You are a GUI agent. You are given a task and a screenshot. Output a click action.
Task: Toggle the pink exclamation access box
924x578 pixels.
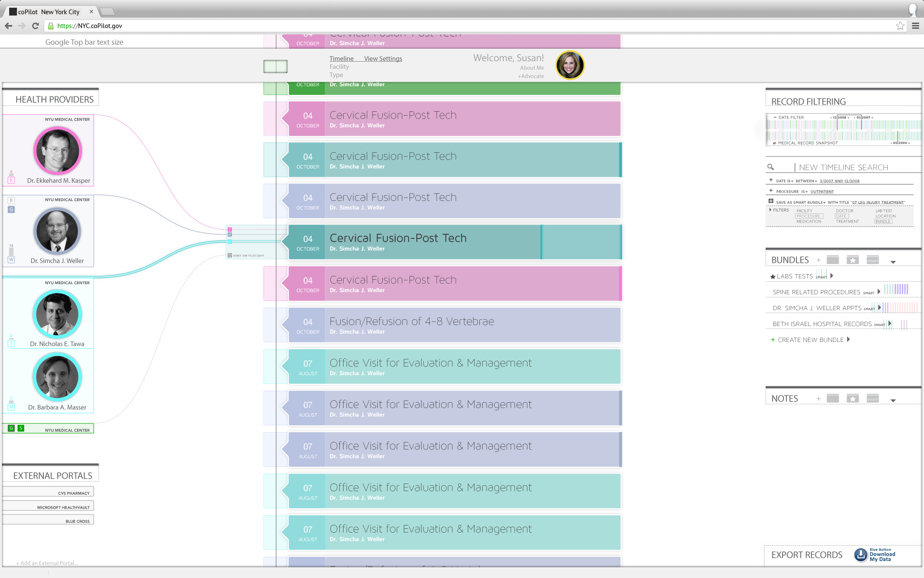(x=230, y=230)
